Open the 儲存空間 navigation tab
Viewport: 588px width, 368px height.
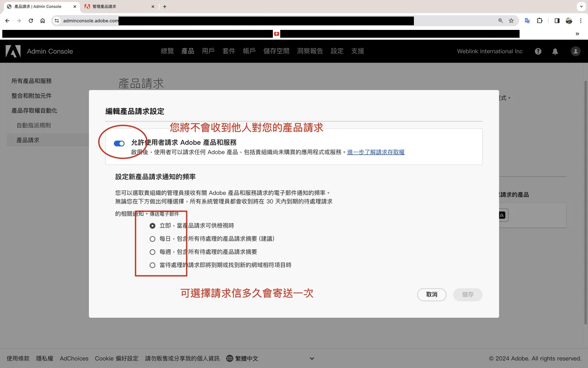click(277, 51)
